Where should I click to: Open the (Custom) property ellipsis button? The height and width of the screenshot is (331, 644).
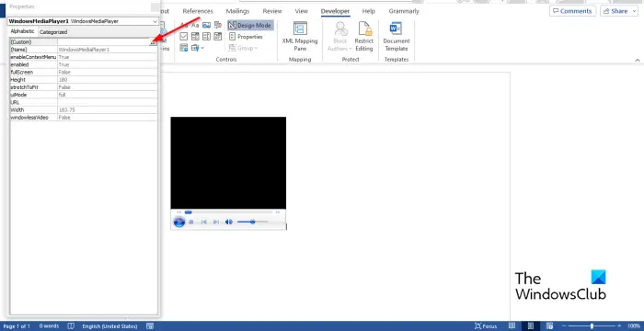pos(153,42)
